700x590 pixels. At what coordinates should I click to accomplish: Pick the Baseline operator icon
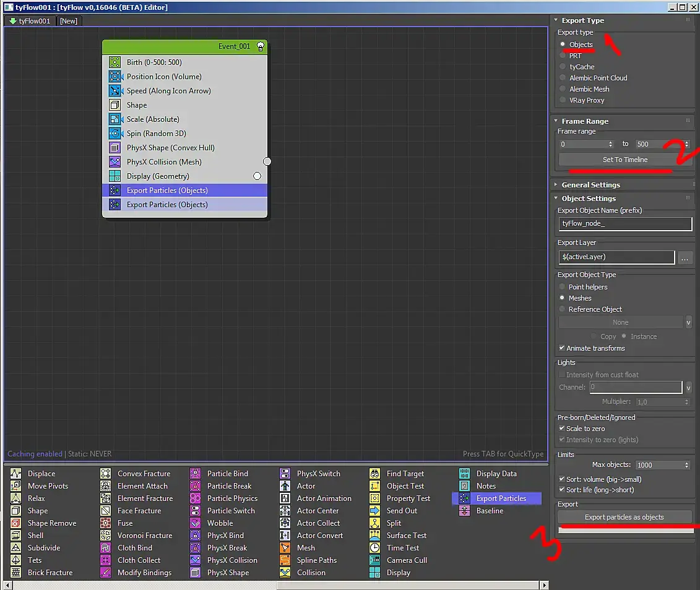[464, 511]
